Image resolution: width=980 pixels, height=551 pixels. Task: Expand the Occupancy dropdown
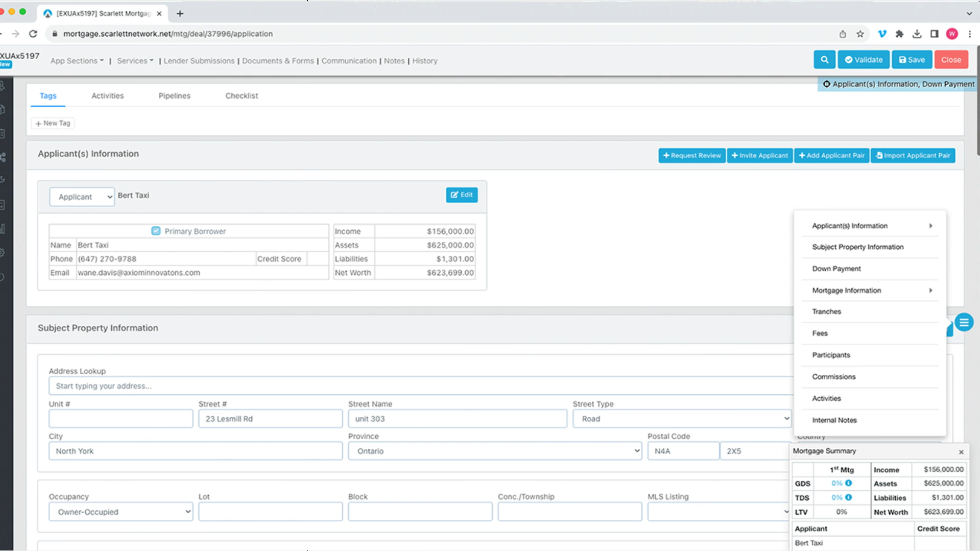121,512
